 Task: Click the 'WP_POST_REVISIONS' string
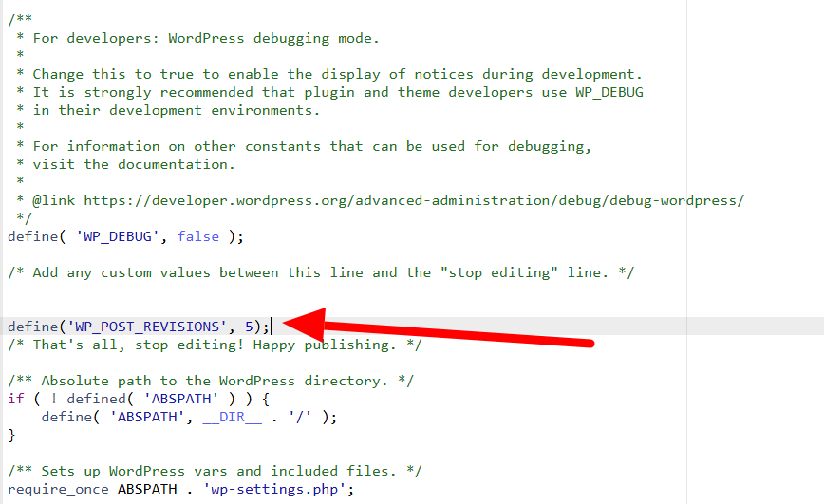tap(146, 327)
